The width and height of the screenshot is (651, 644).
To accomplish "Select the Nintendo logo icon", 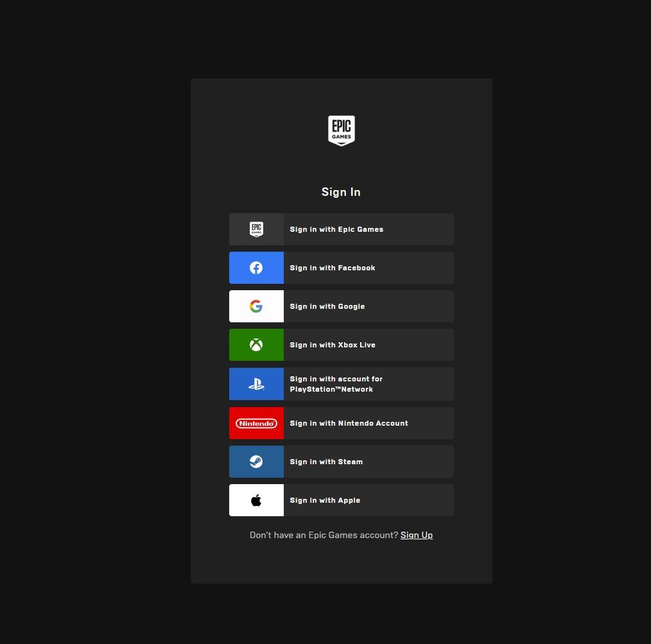I will (256, 423).
